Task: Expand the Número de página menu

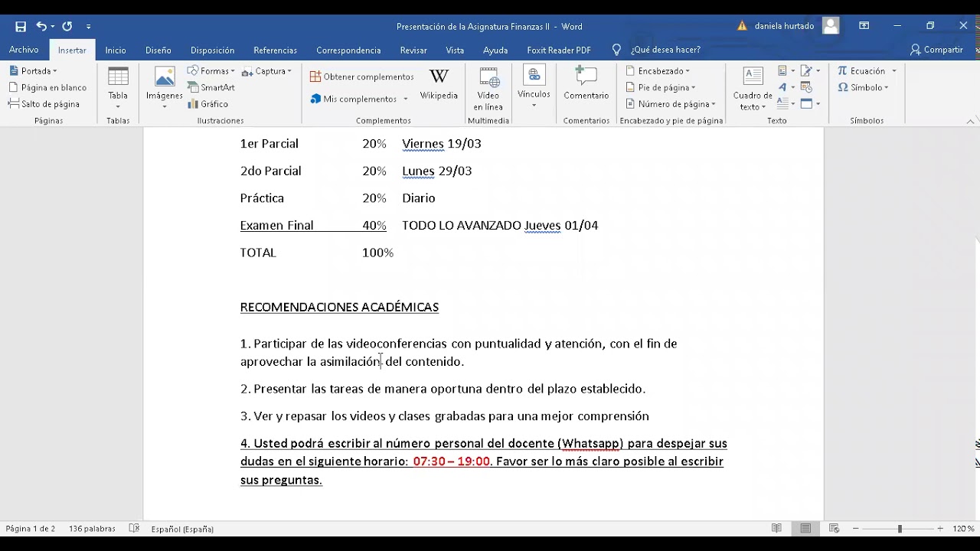Action: point(671,104)
